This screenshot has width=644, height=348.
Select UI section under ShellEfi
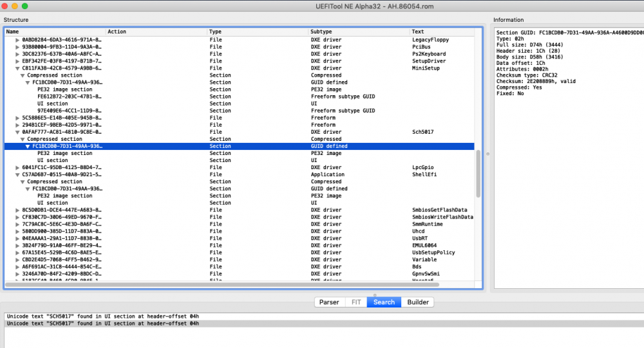point(239,203)
